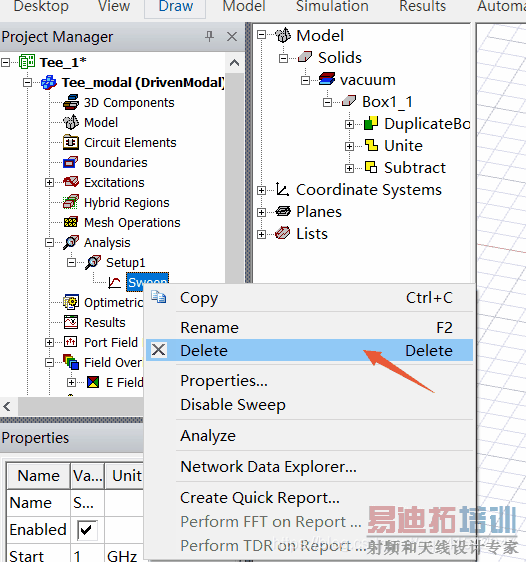Select the Sweep tree item

[147, 282]
